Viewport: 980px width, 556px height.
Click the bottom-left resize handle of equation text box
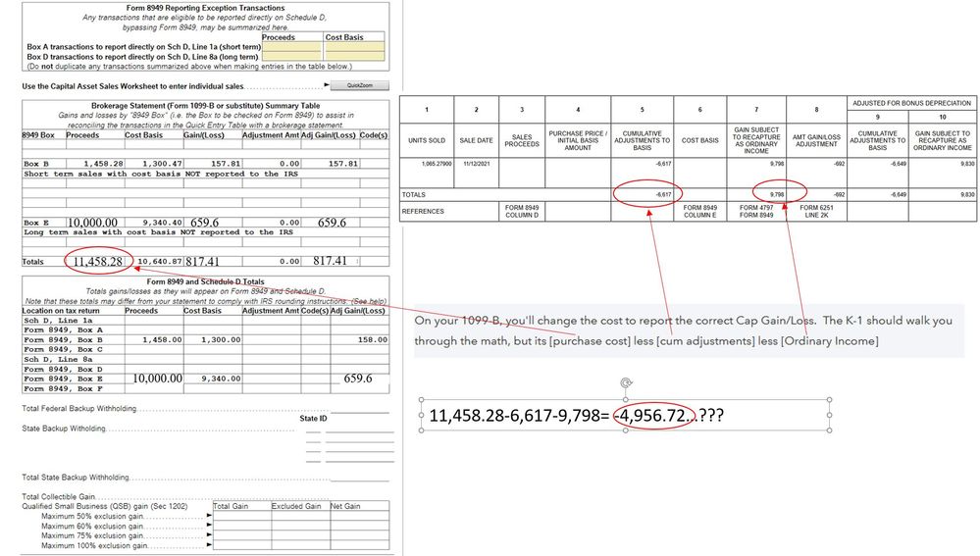click(421, 430)
